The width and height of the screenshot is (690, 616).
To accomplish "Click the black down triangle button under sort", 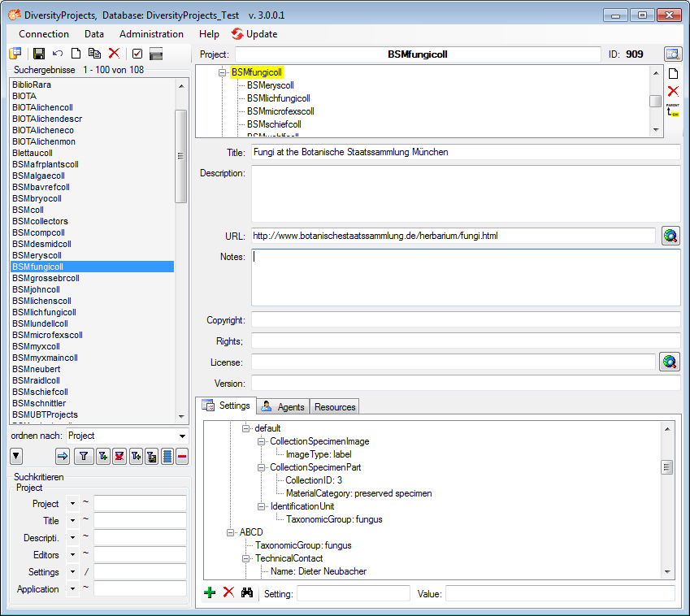I will tap(15, 456).
